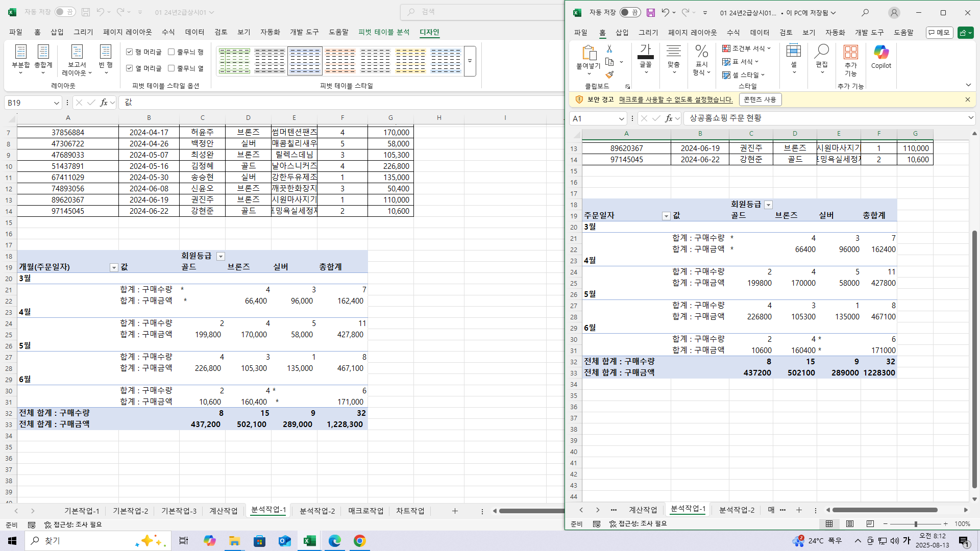Switch to 차트작업 sheet tab

pos(410,511)
